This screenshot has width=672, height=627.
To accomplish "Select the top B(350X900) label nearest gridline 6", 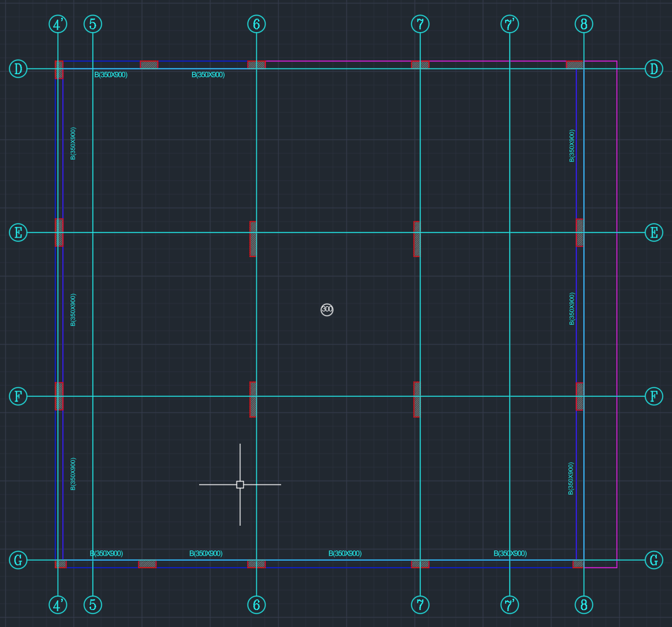I will 208,75.
